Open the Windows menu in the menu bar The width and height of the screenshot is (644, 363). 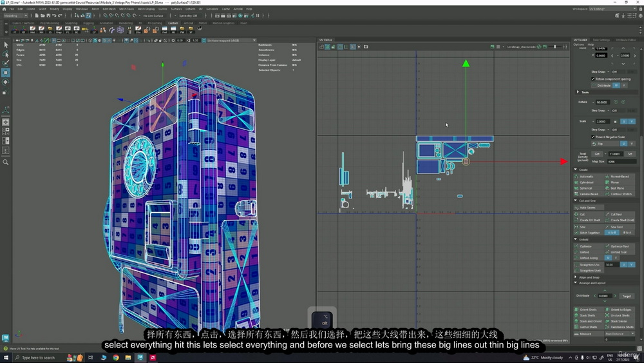(82, 8)
